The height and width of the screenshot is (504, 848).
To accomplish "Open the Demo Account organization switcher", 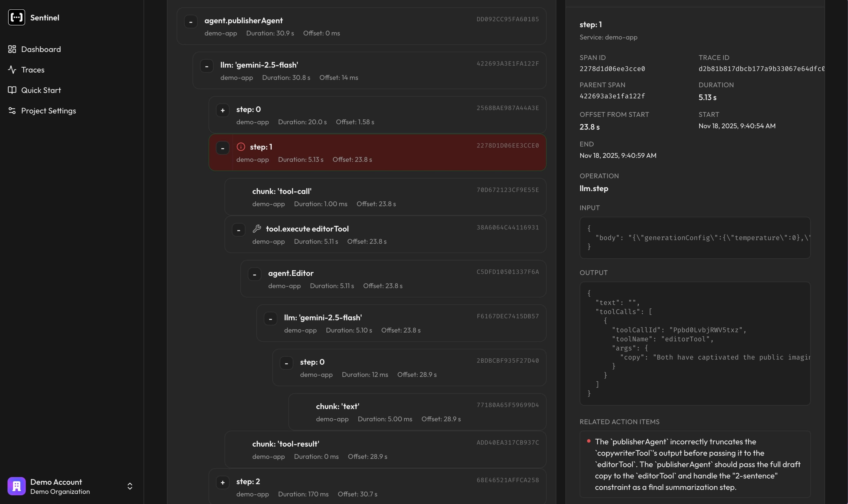I will [130, 486].
